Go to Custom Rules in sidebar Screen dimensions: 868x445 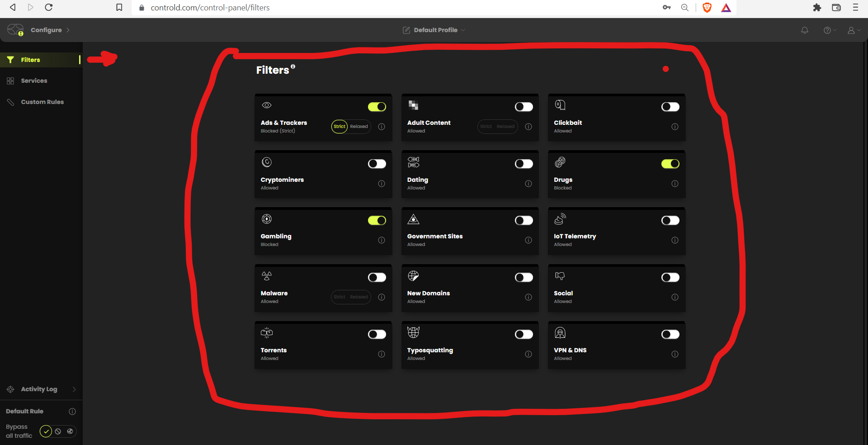click(42, 102)
